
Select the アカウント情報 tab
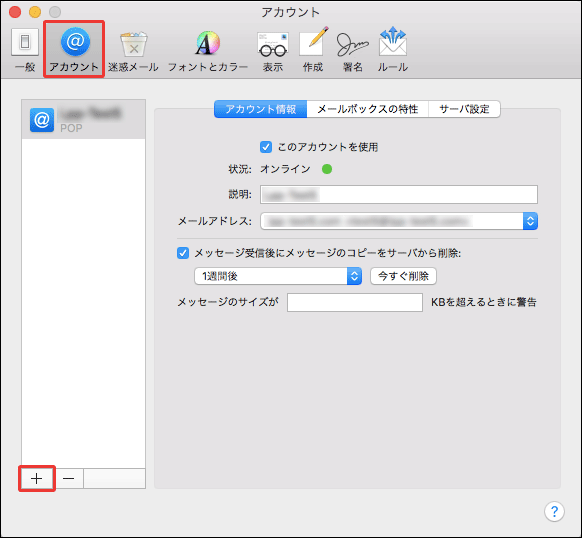pos(261,109)
